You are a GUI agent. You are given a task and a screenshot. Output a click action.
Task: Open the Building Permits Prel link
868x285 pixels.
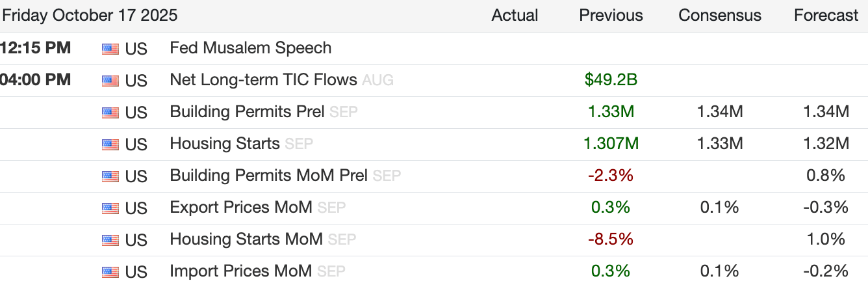(x=247, y=112)
